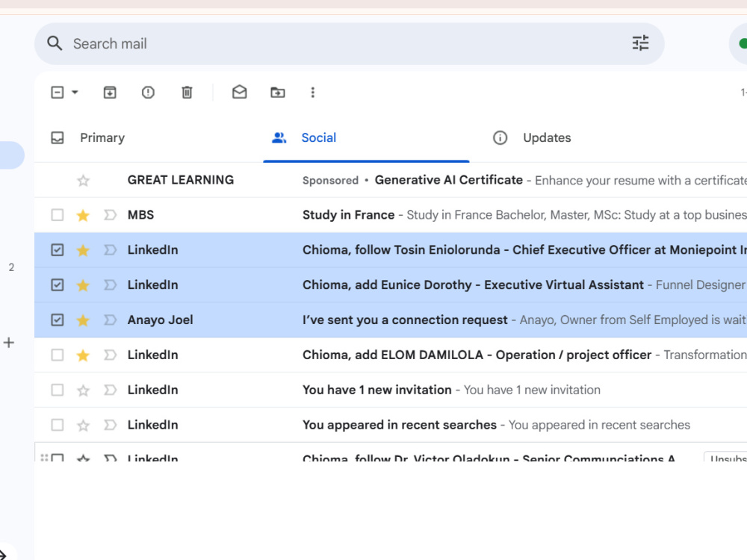Open the Move to folder icon
Screen dimensions: 747x560
(x=278, y=93)
